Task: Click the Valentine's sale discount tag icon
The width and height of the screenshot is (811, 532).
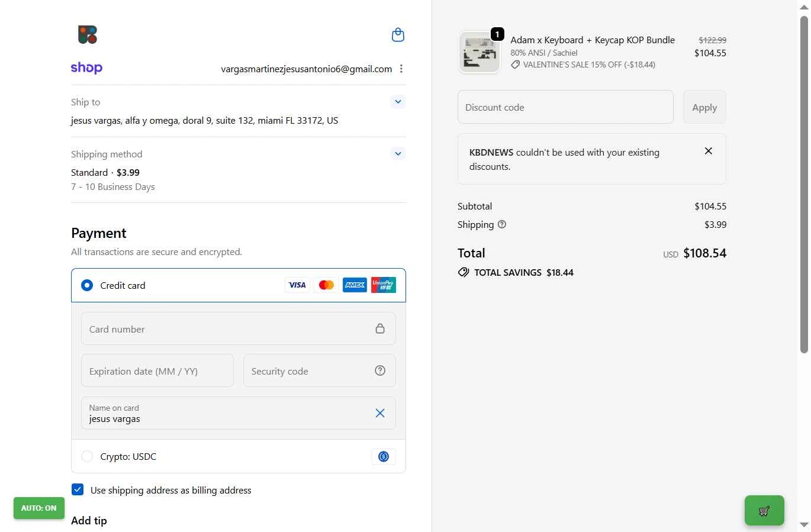Action: pyautogui.click(x=516, y=65)
